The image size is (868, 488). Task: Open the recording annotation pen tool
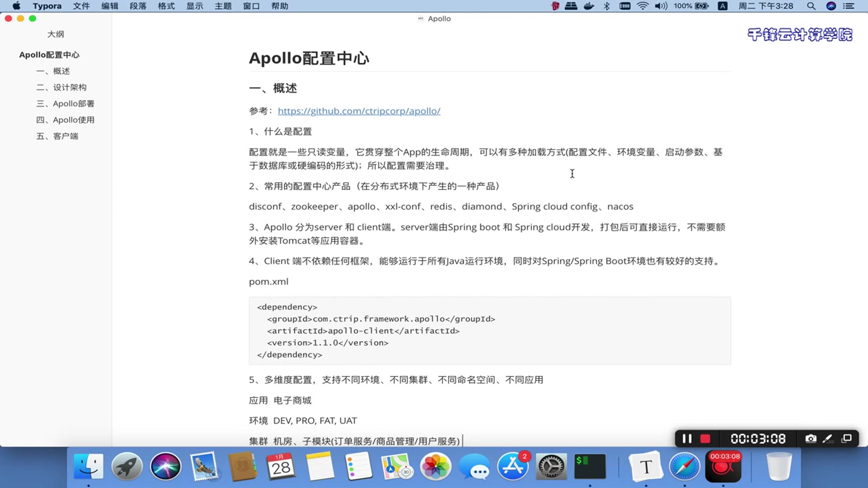(x=828, y=439)
